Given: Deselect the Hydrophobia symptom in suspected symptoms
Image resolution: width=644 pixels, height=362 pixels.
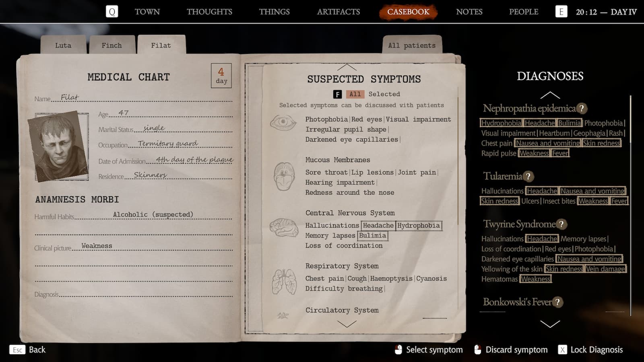Looking at the screenshot, I should (x=419, y=226).
